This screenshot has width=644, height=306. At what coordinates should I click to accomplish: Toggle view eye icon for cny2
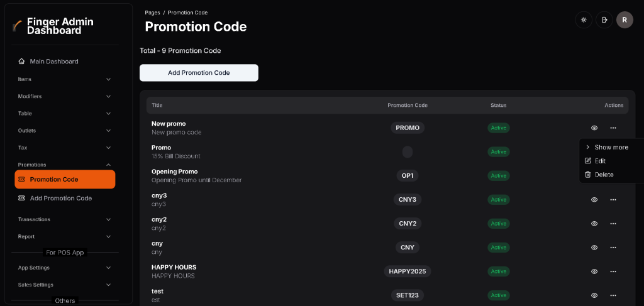tap(594, 224)
